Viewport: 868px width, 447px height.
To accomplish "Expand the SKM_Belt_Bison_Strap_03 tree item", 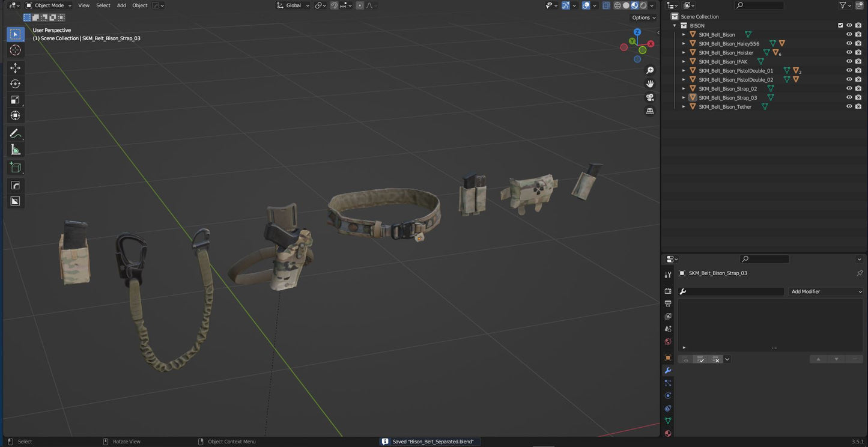I will [684, 97].
